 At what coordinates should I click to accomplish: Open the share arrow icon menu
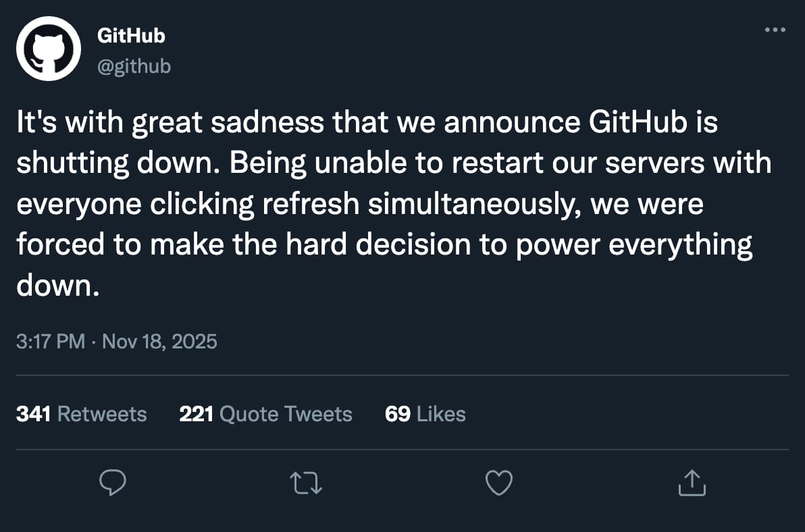(692, 483)
